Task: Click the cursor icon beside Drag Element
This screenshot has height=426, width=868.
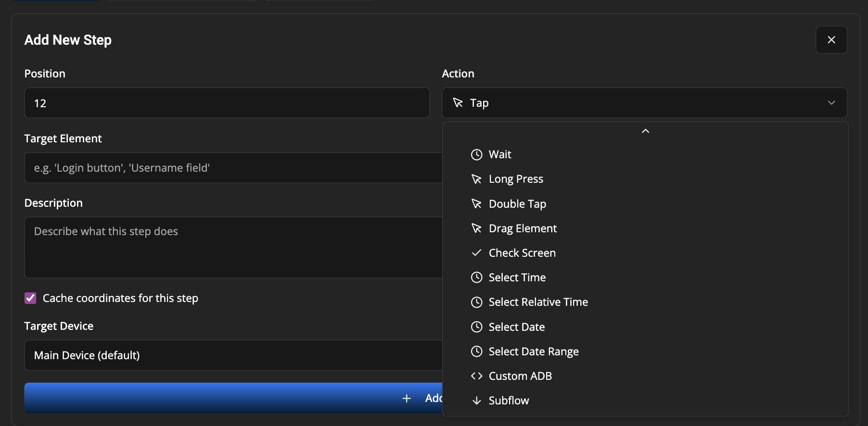Action: point(476,228)
